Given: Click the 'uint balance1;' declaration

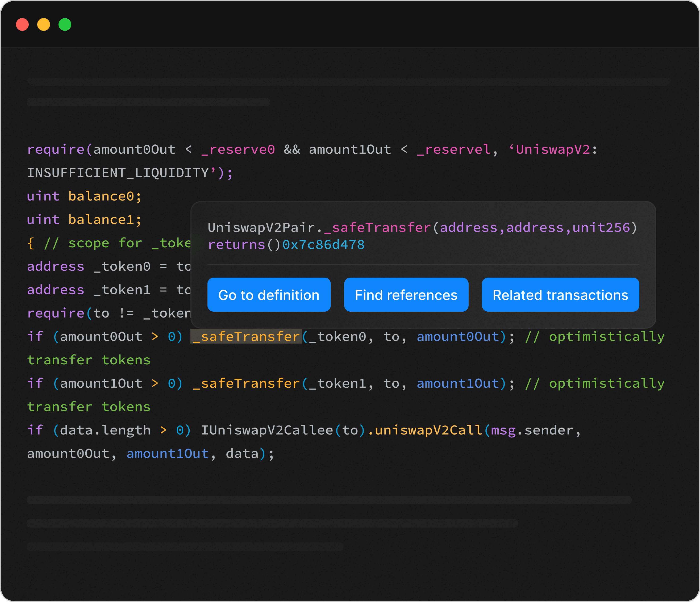Looking at the screenshot, I should 84,220.
